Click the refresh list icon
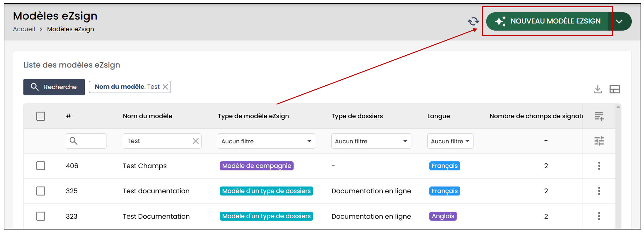The image size is (644, 232). pyautogui.click(x=473, y=21)
